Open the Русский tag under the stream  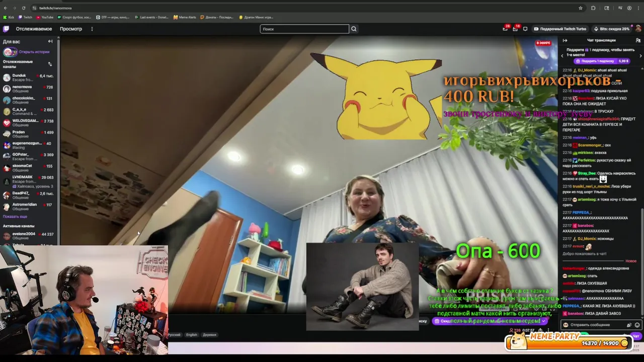[174, 335]
